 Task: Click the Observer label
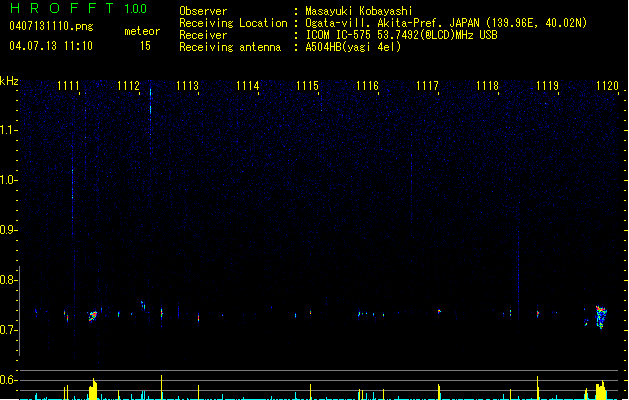coord(203,11)
